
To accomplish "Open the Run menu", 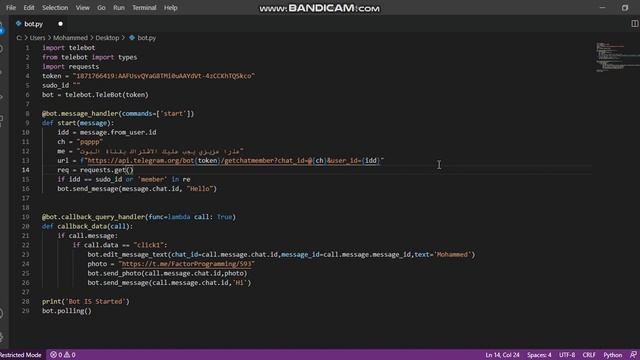I will [x=119, y=8].
